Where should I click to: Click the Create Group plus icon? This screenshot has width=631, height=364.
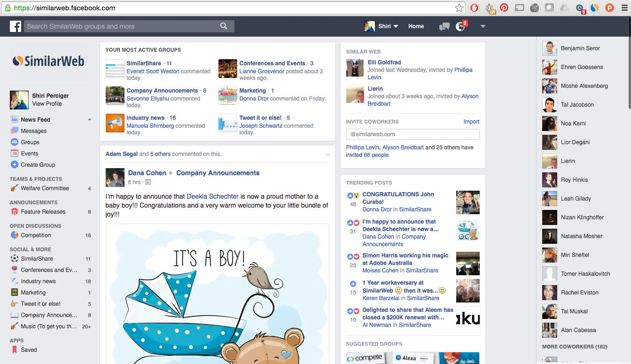[x=15, y=164]
